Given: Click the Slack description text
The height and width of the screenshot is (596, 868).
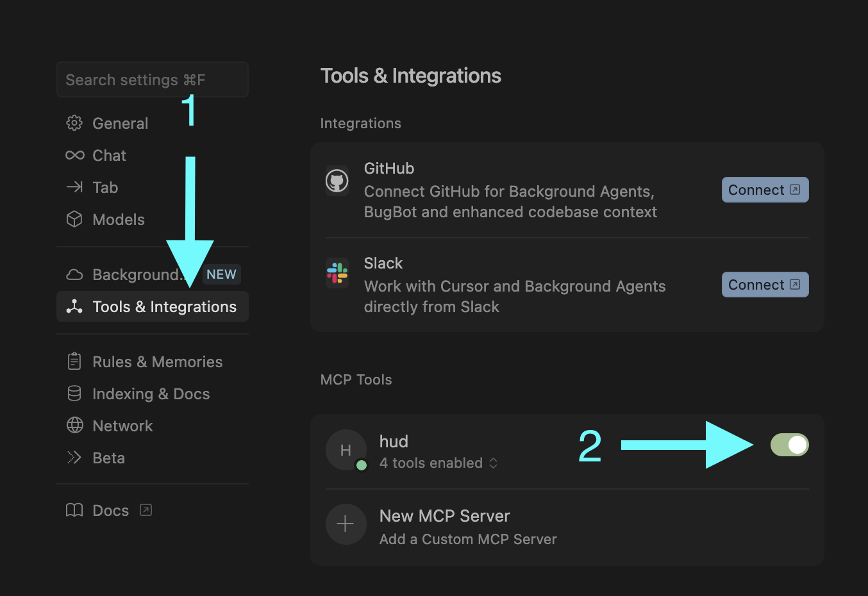Looking at the screenshot, I should point(515,296).
